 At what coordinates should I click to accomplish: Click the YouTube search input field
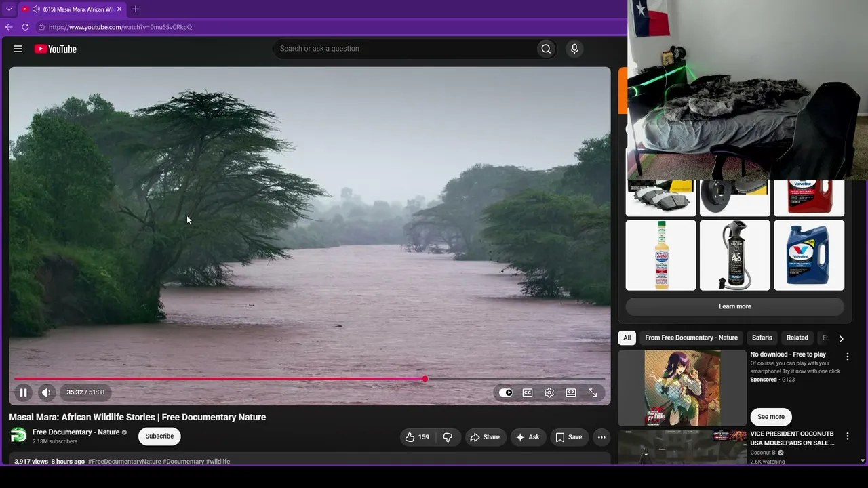(x=404, y=49)
